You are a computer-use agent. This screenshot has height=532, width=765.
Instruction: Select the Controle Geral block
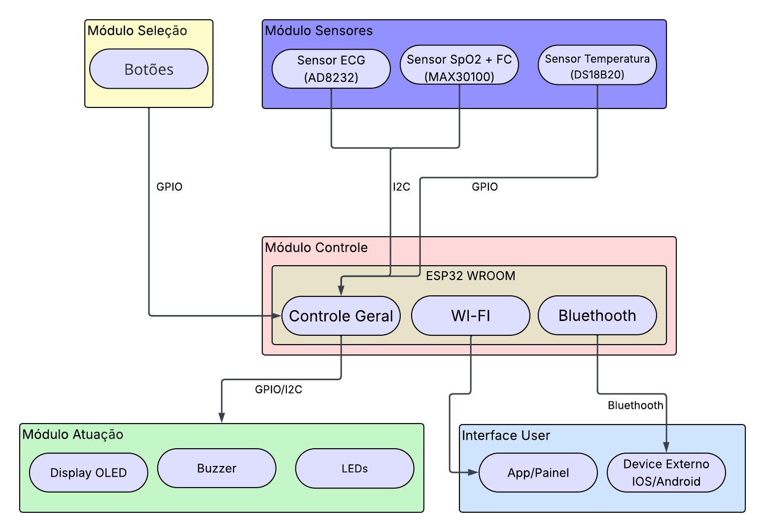click(341, 316)
